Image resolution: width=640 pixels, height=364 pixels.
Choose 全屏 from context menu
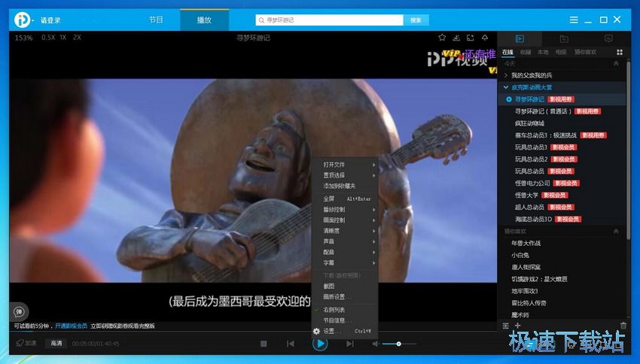(x=345, y=199)
